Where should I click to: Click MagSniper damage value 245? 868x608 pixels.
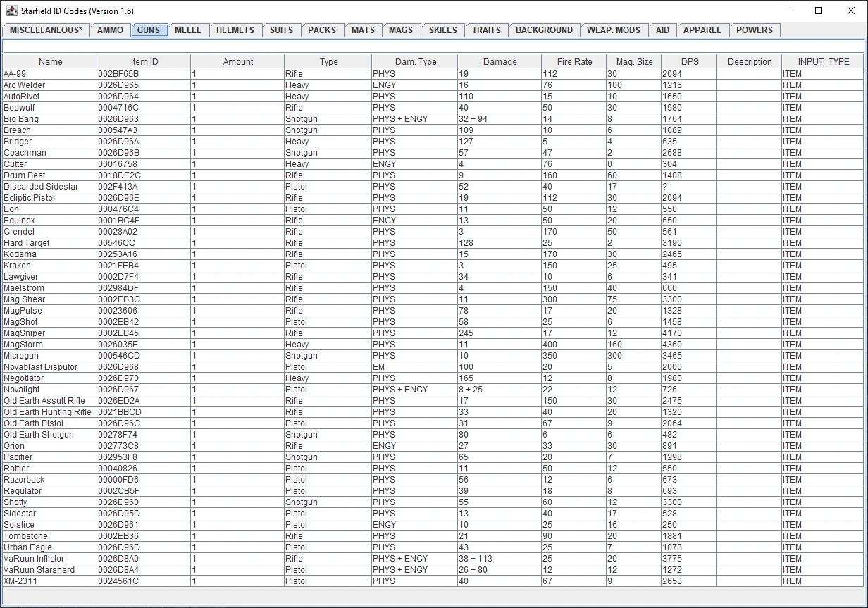(x=466, y=333)
